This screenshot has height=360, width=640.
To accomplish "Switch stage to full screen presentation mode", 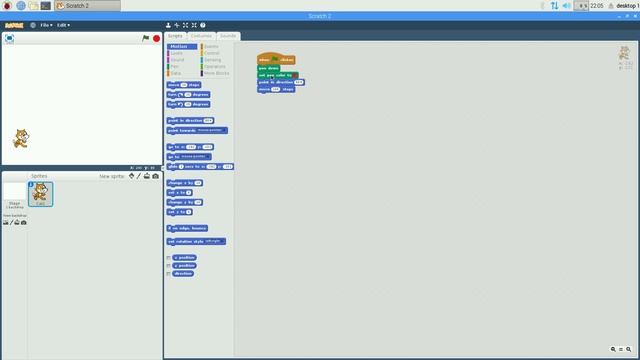I will pos(9,38).
